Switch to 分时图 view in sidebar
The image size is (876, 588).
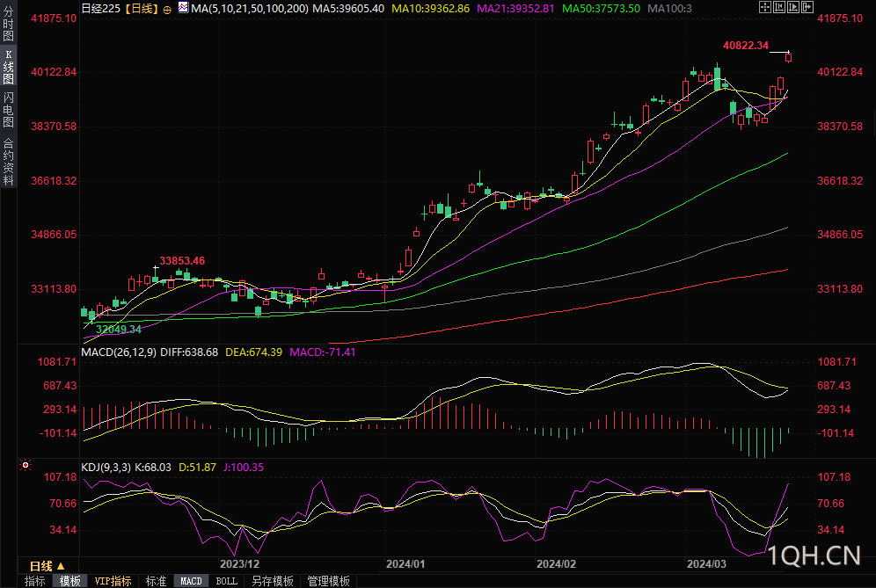click(x=9, y=25)
